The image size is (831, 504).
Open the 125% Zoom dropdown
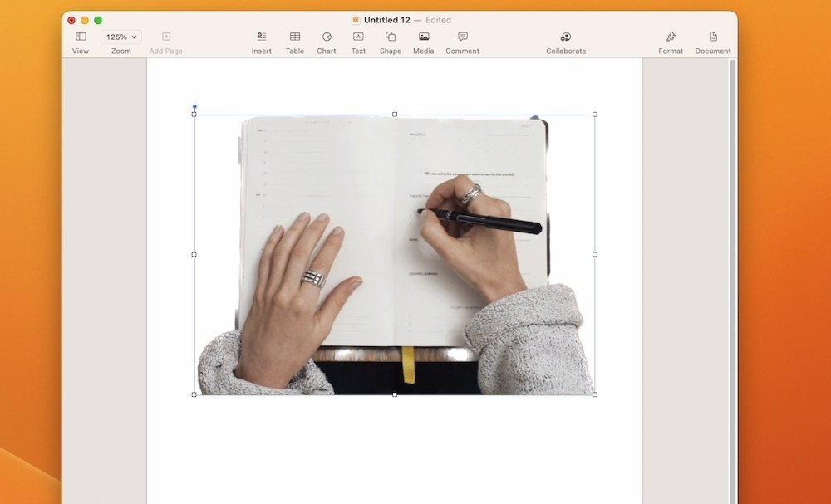[120, 36]
